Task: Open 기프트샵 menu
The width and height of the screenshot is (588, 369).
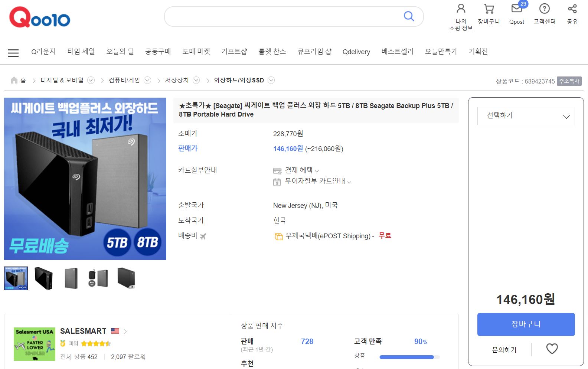Action: (234, 52)
